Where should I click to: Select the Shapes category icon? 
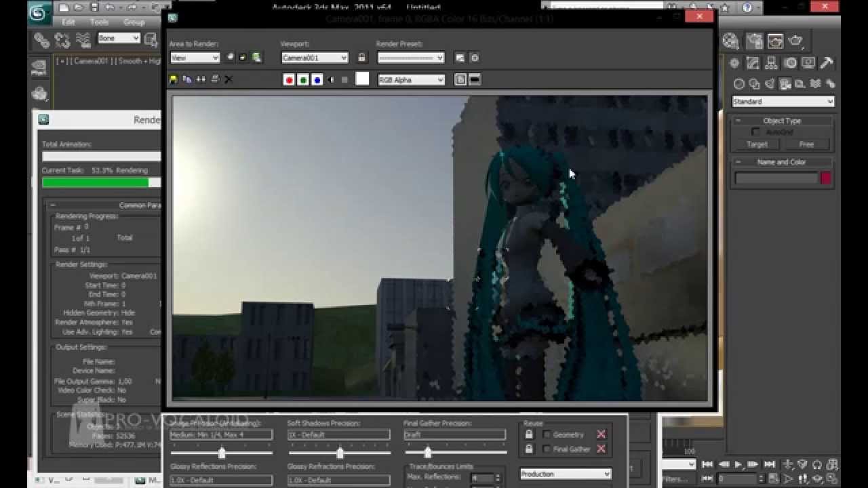(x=755, y=84)
